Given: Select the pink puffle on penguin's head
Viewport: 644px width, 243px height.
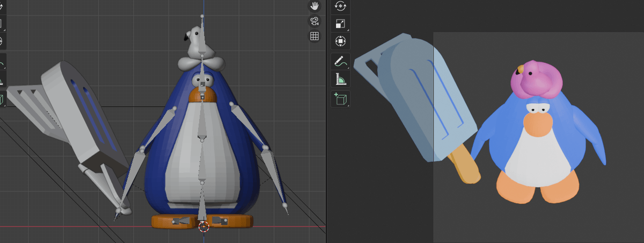Looking at the screenshot, I should point(536,80).
